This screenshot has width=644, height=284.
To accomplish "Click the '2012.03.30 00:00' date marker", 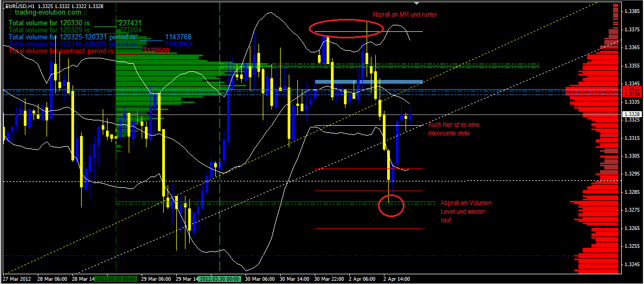I will click(219, 279).
